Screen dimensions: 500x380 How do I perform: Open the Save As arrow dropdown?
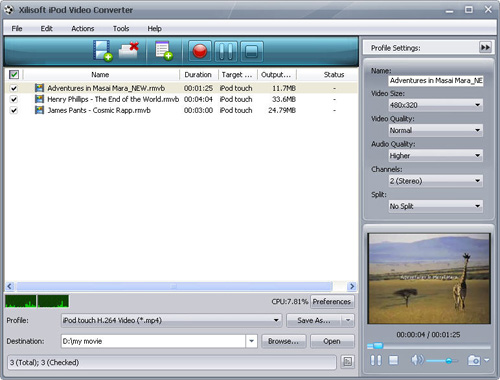coord(348,320)
